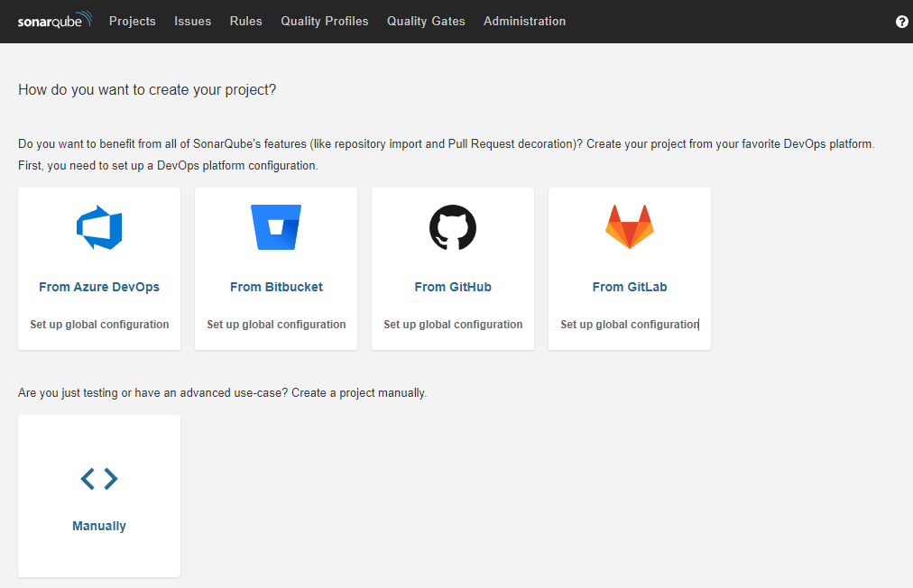913x588 pixels.
Task: Navigate to Quality Profiles
Action: [x=324, y=21]
